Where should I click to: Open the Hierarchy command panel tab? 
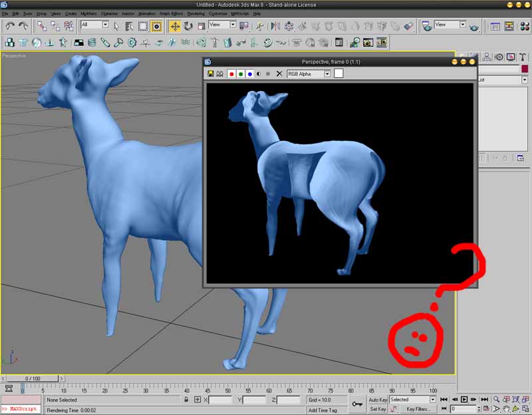[487, 57]
